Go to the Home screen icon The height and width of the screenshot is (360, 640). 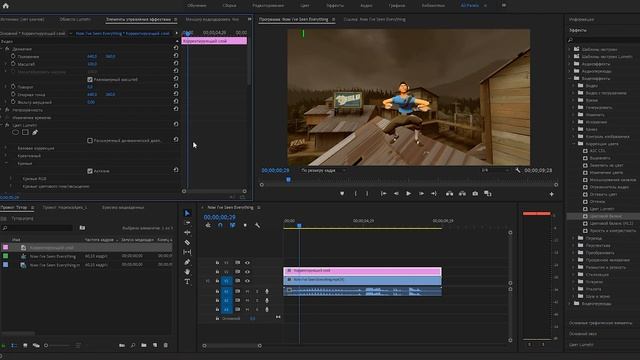6,5
